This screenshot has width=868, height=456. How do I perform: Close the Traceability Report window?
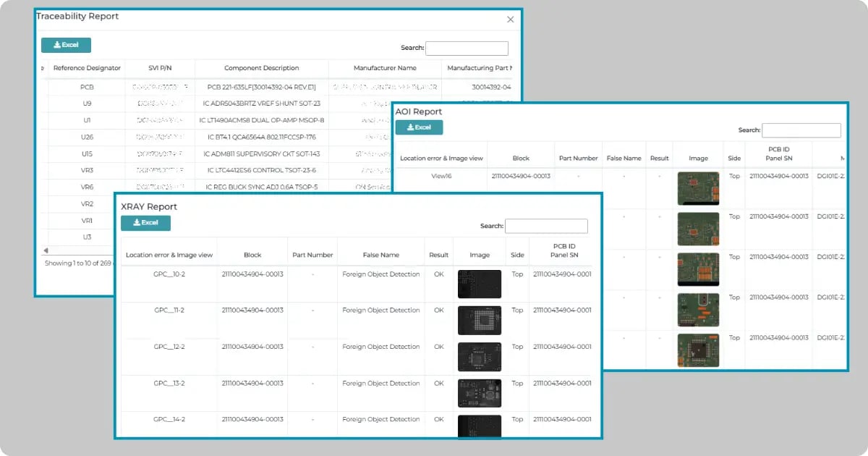(510, 19)
